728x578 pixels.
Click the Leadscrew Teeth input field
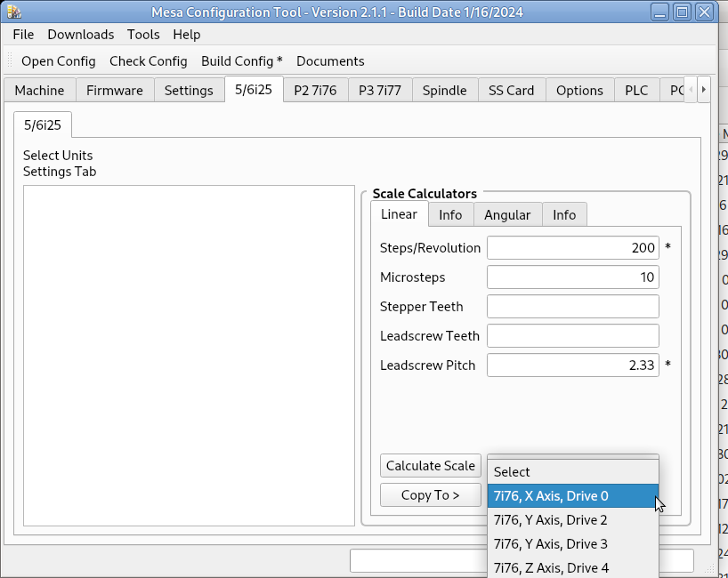[x=573, y=336]
